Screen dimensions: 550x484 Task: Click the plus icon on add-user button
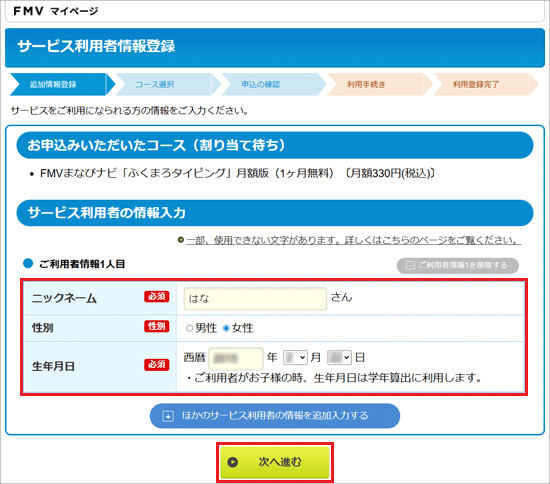(x=168, y=416)
